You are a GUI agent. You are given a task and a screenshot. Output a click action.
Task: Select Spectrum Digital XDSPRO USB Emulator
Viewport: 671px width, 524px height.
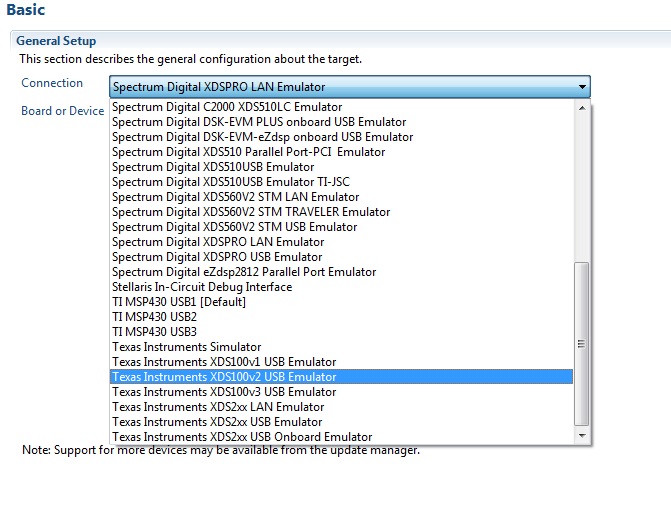[x=341, y=257]
